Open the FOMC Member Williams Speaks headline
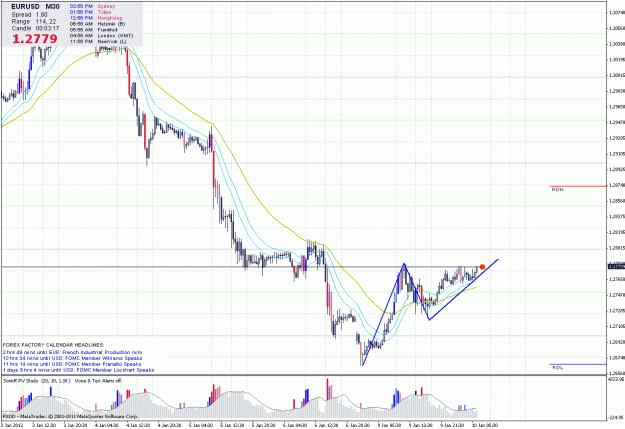This screenshot has height=429, width=625. click(73, 358)
